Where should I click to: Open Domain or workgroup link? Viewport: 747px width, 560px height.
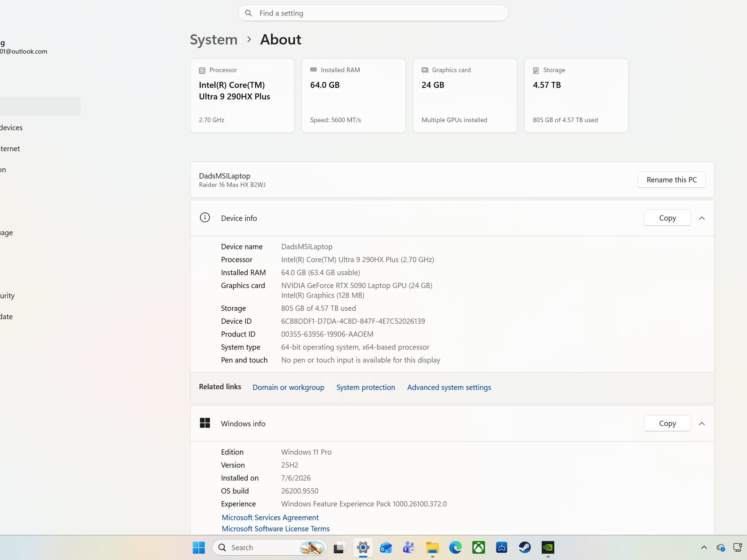coord(288,387)
